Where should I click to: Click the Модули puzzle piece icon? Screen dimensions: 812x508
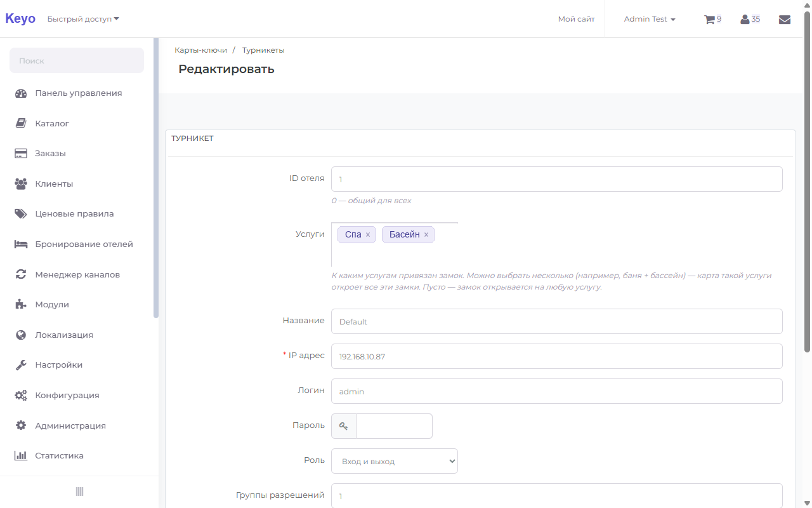pyautogui.click(x=21, y=304)
